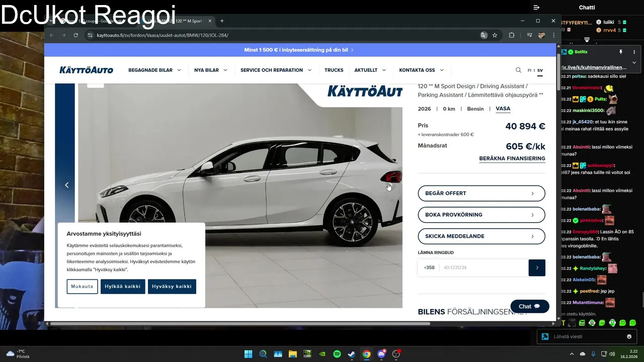Go back to the previous browser page
This screenshot has height=362, width=644.
[x=52, y=35]
